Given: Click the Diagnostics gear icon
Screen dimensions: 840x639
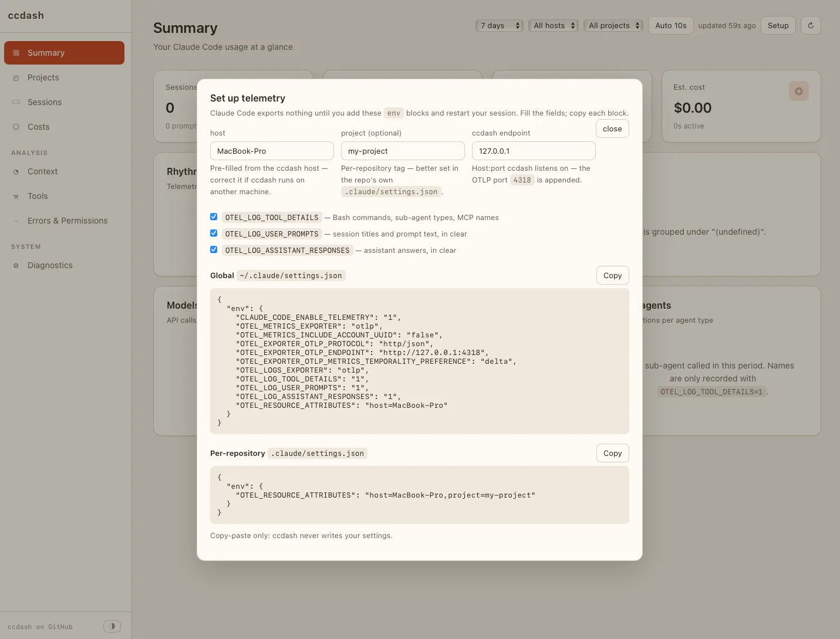Looking at the screenshot, I should point(16,265).
